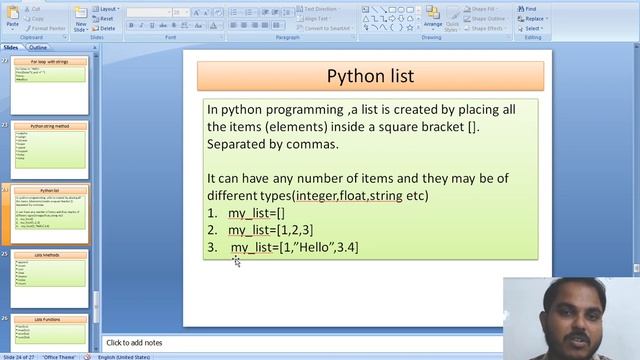Toggle the Numbering list button
The image size is (640, 360).
[x=250, y=13]
